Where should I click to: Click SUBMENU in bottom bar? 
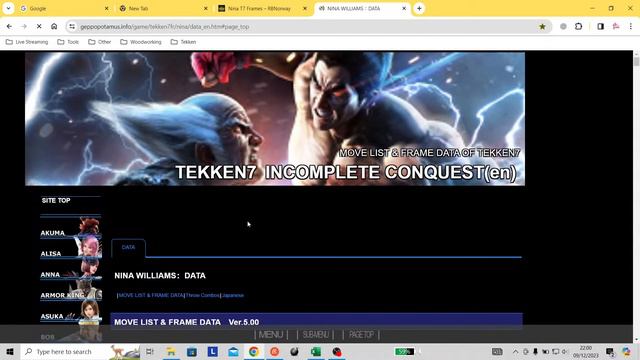click(316, 335)
